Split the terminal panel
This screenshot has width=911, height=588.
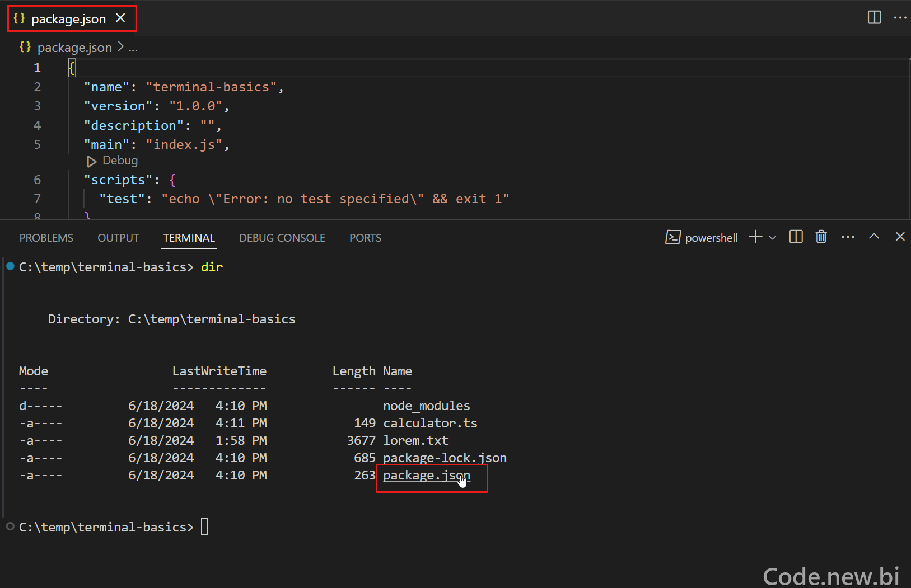tap(796, 237)
